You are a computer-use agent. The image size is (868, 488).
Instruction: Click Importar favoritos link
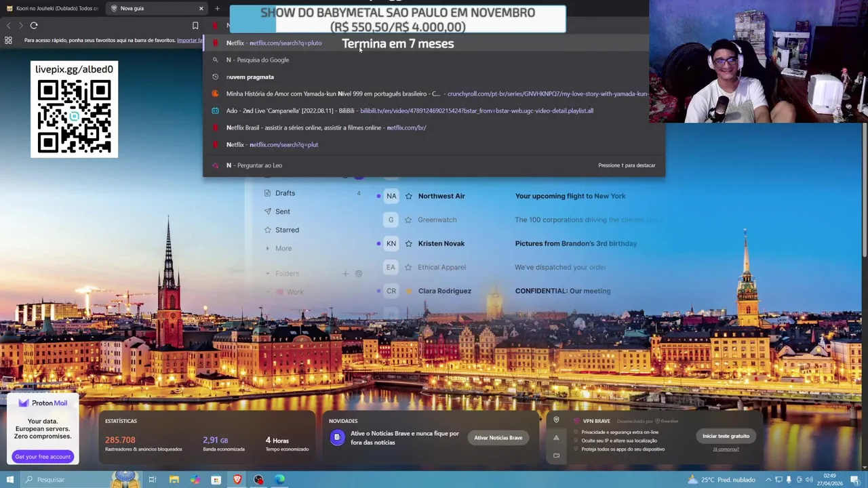[190, 40]
